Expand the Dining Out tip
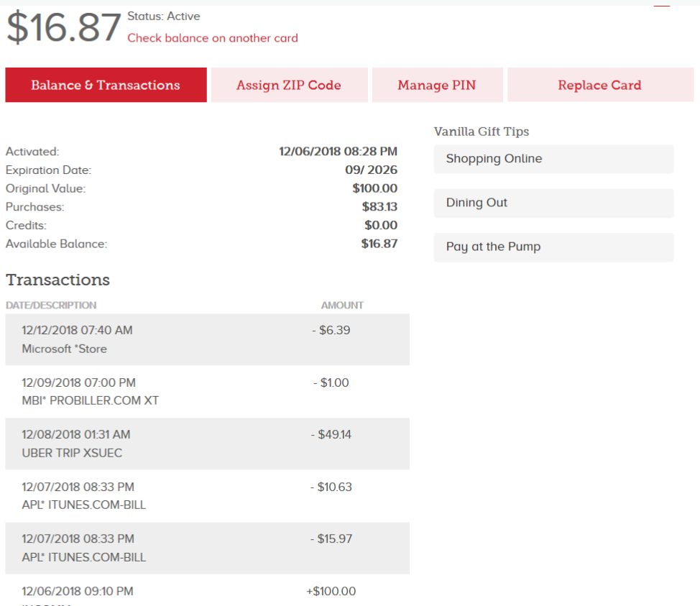 coord(553,203)
